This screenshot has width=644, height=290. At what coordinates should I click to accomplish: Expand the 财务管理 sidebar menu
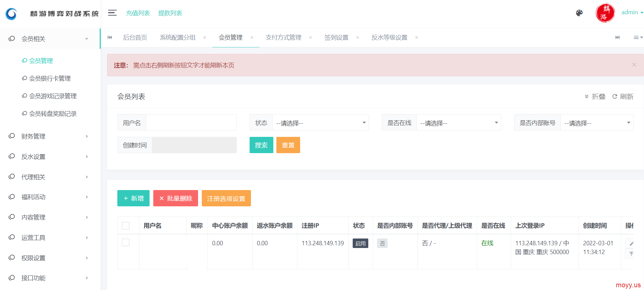click(x=50, y=136)
